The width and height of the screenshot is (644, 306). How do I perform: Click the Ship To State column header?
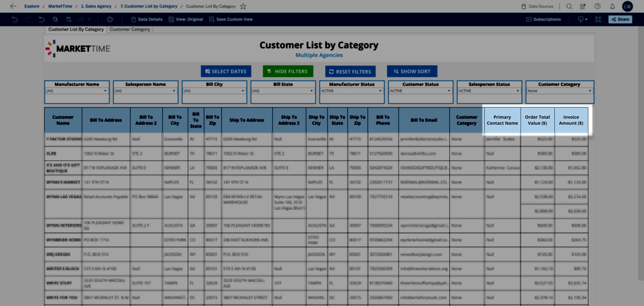click(337, 120)
